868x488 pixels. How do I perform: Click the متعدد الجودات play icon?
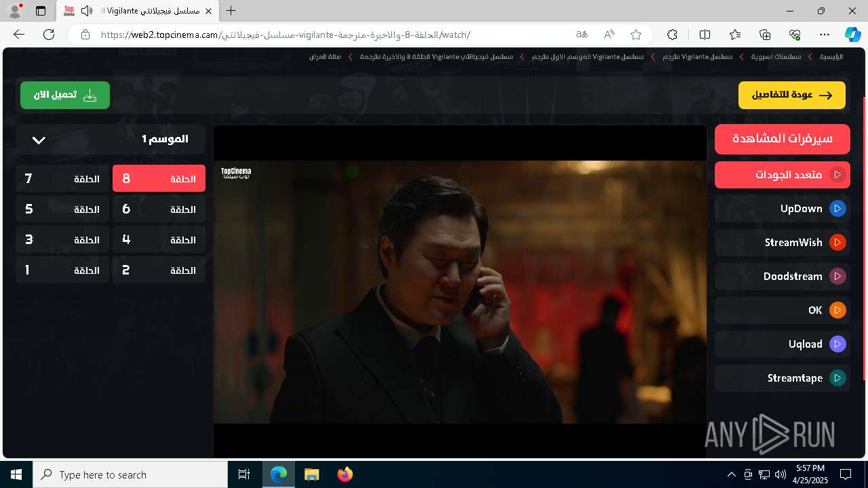(x=837, y=175)
